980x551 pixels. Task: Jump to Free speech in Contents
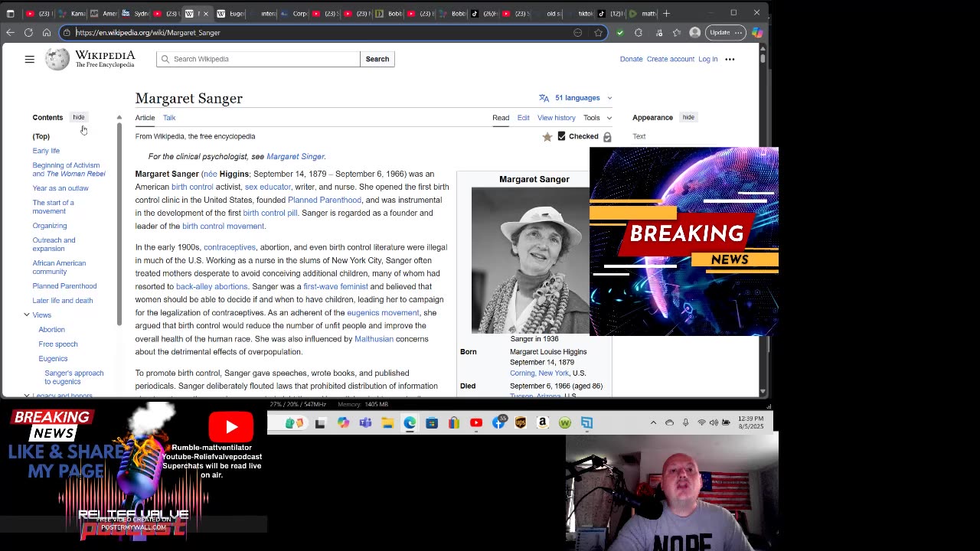(x=58, y=344)
